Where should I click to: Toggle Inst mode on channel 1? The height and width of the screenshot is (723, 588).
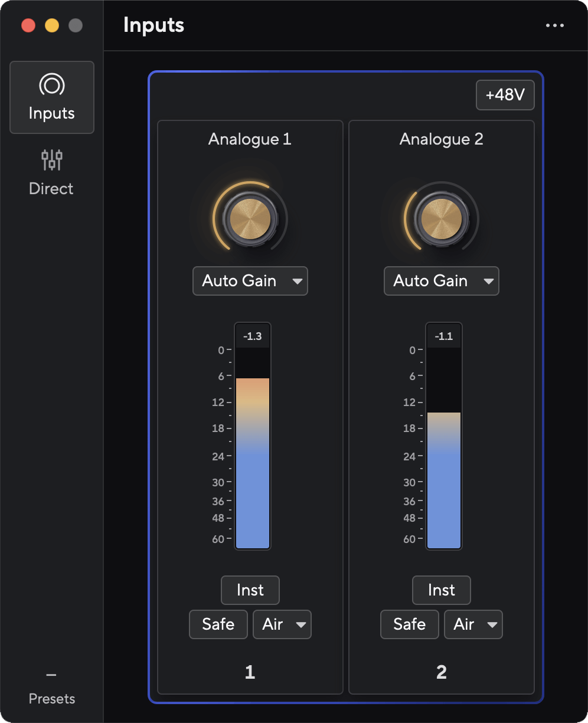(250, 590)
